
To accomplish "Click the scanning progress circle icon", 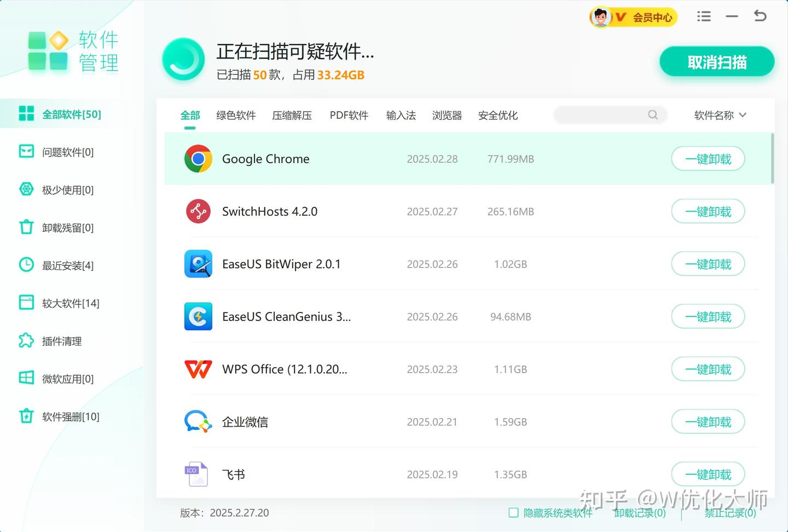I will 183,59.
